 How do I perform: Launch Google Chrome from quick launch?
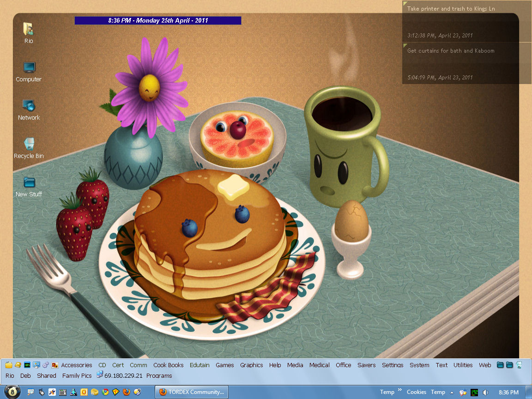[x=105, y=392]
